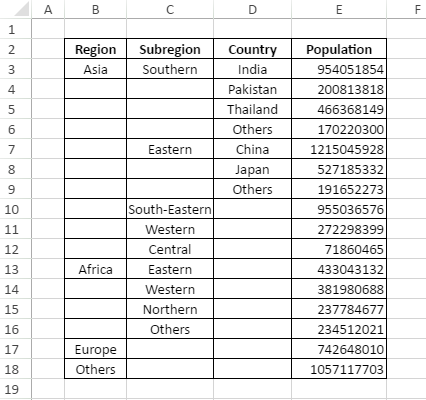The height and width of the screenshot is (400, 426).
Task: Select the cell containing India
Action: pos(252,69)
